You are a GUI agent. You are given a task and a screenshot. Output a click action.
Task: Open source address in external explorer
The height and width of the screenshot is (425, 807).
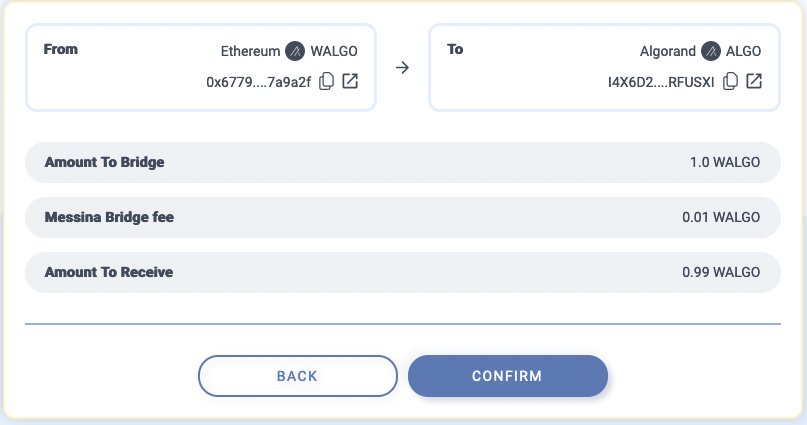coord(350,81)
